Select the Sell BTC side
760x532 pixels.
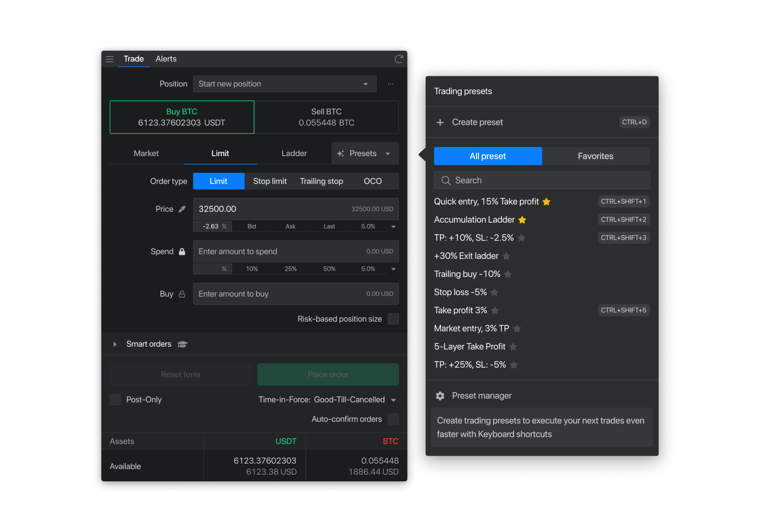pyautogui.click(x=326, y=117)
